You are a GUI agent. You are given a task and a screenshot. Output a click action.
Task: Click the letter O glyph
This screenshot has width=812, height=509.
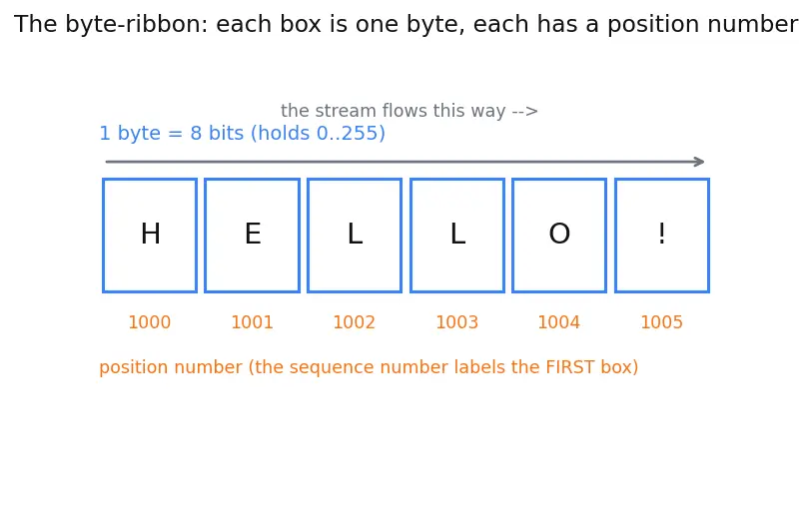pos(559,234)
